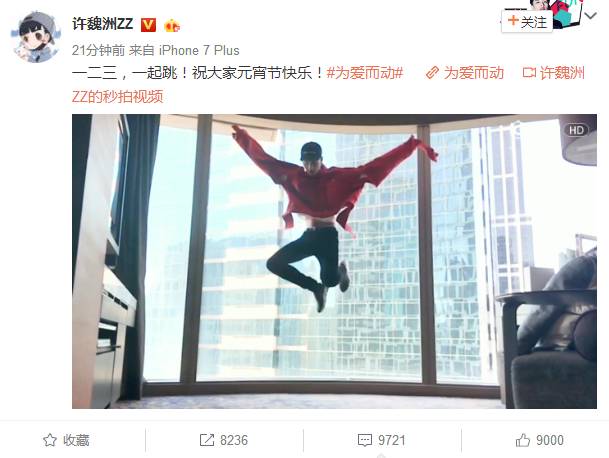Click the repost share icon

[207, 440]
